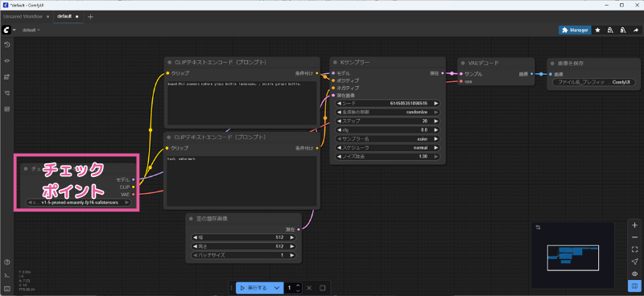Open the スケジューラ normal combo box
The height and width of the screenshot is (296, 644).
tap(388, 147)
